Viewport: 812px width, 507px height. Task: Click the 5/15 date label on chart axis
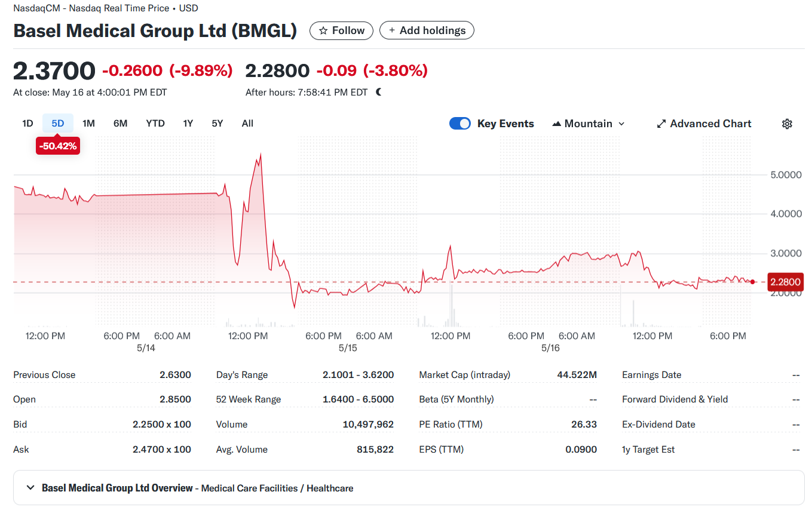[348, 348]
